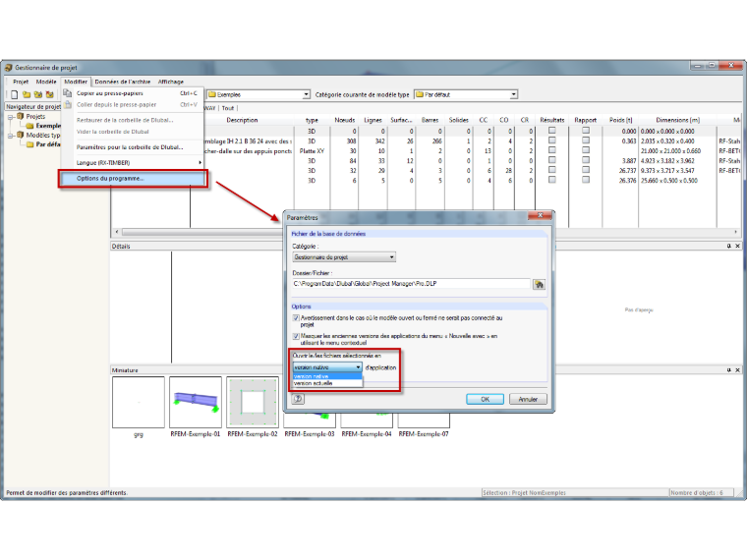
Task: Toggle Résultats checkbox in the first row
Action: (x=552, y=131)
